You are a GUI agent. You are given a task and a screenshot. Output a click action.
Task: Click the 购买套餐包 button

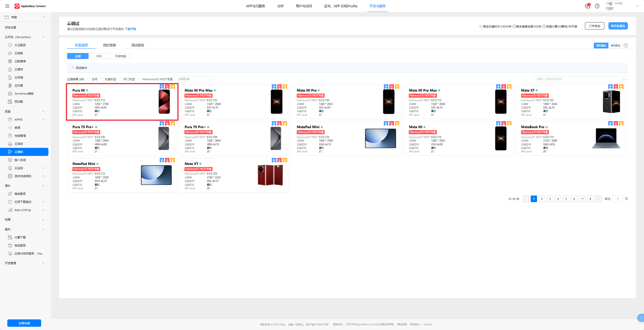[x=618, y=26]
